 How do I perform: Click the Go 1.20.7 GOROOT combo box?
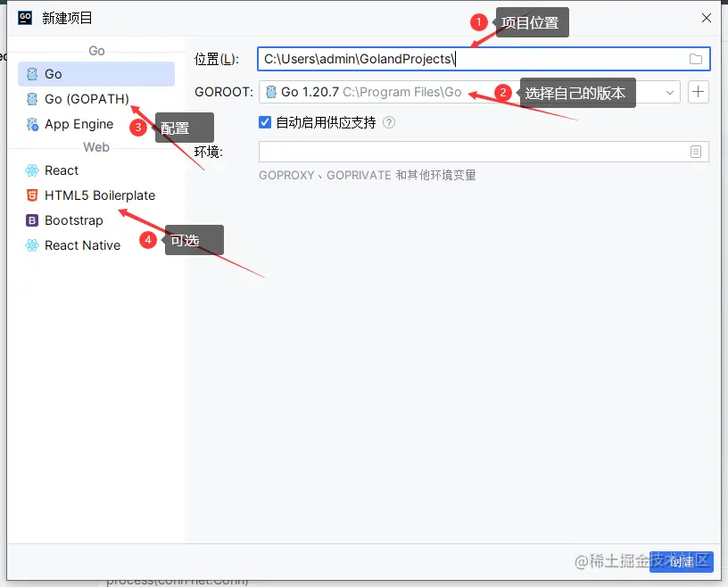click(x=469, y=92)
